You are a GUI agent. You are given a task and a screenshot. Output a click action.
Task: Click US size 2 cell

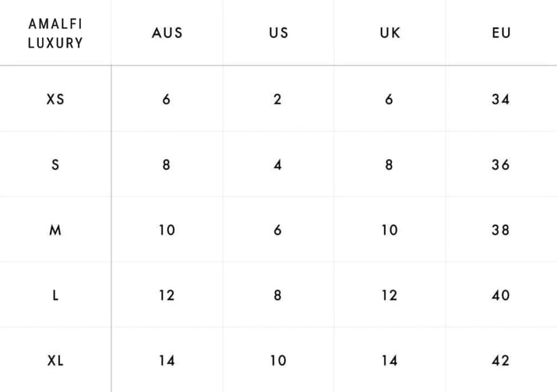tap(278, 99)
